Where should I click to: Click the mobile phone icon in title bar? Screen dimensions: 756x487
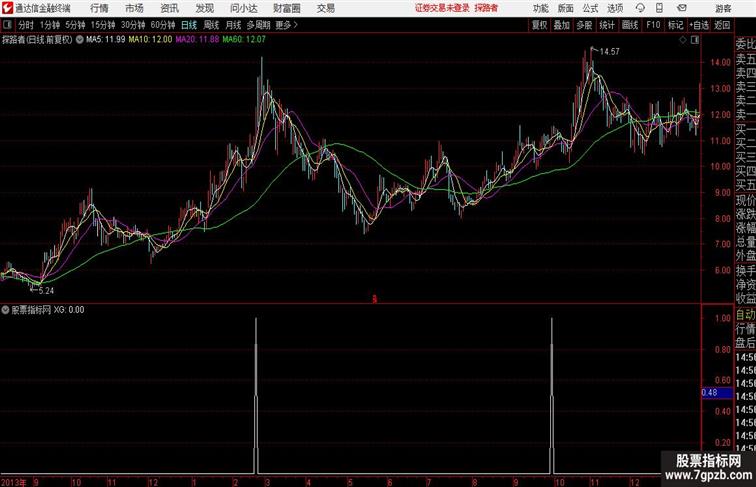point(659,8)
